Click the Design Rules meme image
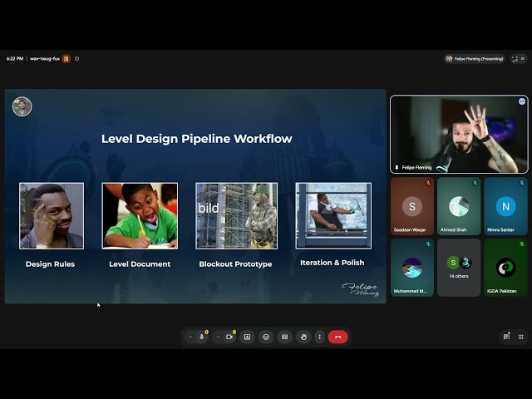The height and width of the screenshot is (399, 532). pyautogui.click(x=52, y=216)
